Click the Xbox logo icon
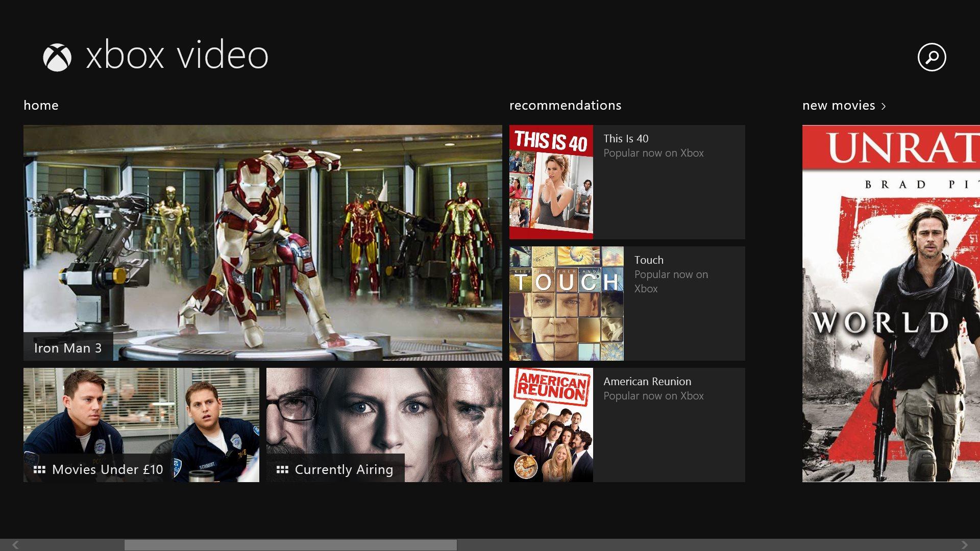The width and height of the screenshot is (980, 551). 57,57
